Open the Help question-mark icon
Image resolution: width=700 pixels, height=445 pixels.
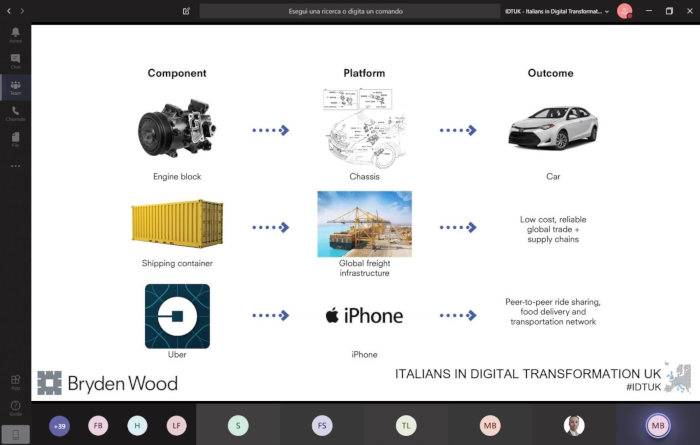(x=15, y=408)
